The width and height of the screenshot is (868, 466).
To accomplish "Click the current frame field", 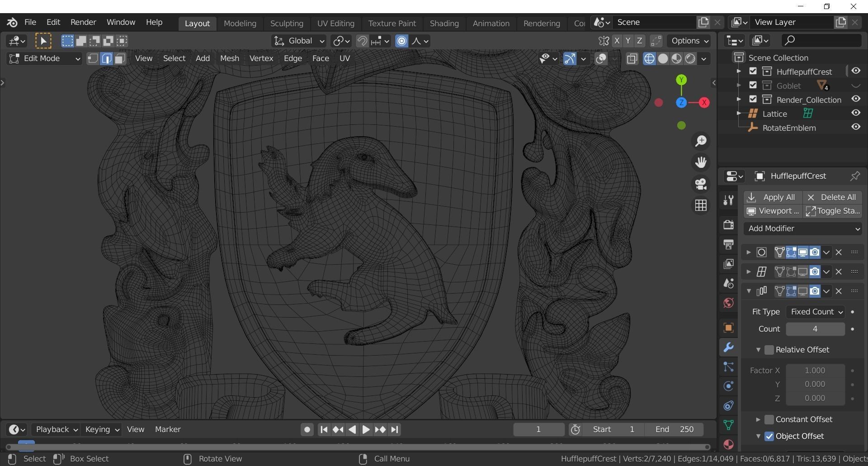I will pos(538,429).
